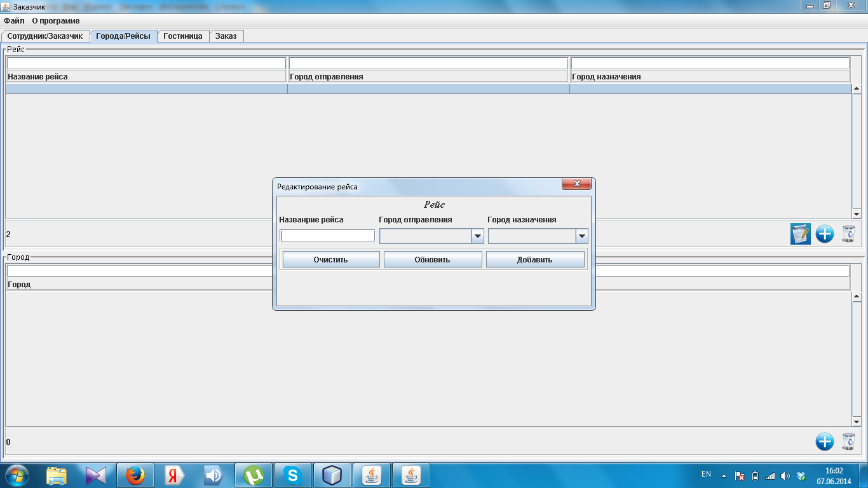
Task: Open the О программе menu
Action: coord(56,21)
